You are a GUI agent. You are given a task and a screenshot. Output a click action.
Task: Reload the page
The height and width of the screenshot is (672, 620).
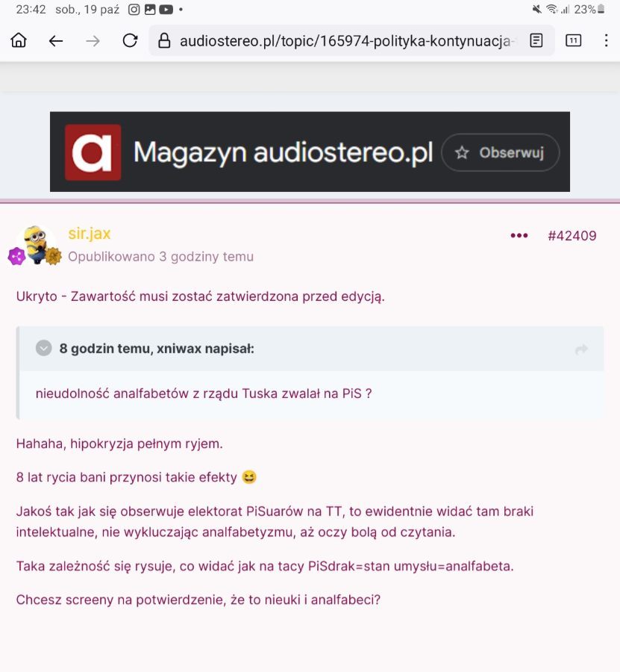[x=130, y=41]
